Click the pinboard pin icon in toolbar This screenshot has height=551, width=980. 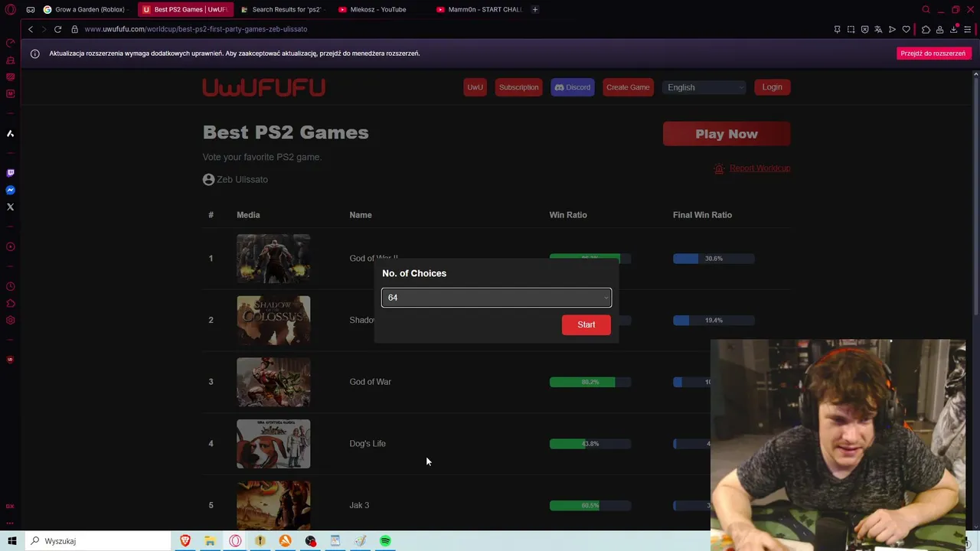837,29
